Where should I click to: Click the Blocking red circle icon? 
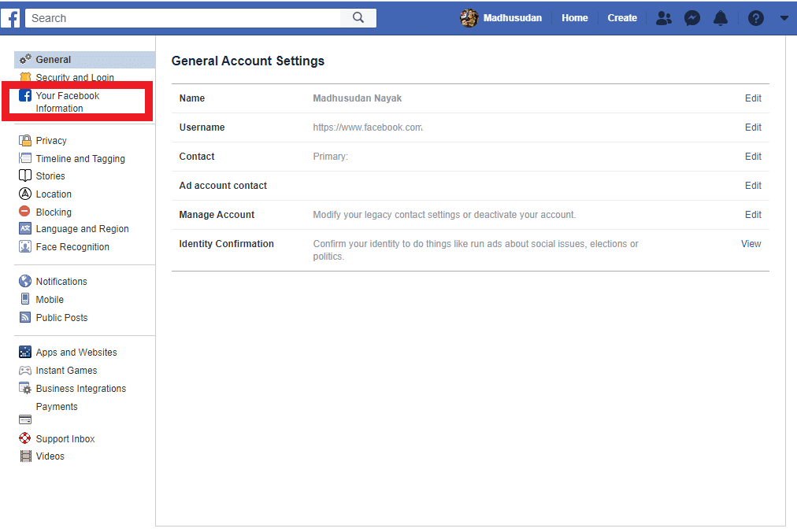coord(24,212)
